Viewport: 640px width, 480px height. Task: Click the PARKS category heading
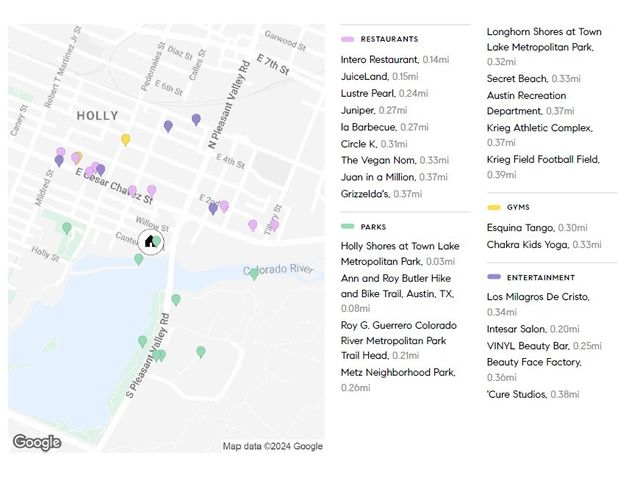[x=373, y=227]
